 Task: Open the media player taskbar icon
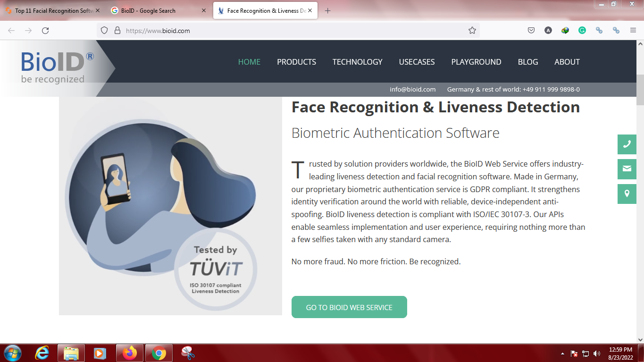tap(100, 353)
